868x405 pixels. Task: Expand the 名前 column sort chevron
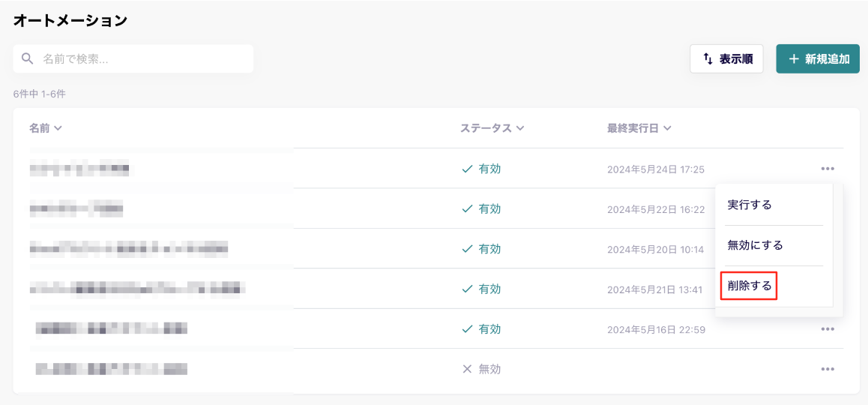point(58,128)
